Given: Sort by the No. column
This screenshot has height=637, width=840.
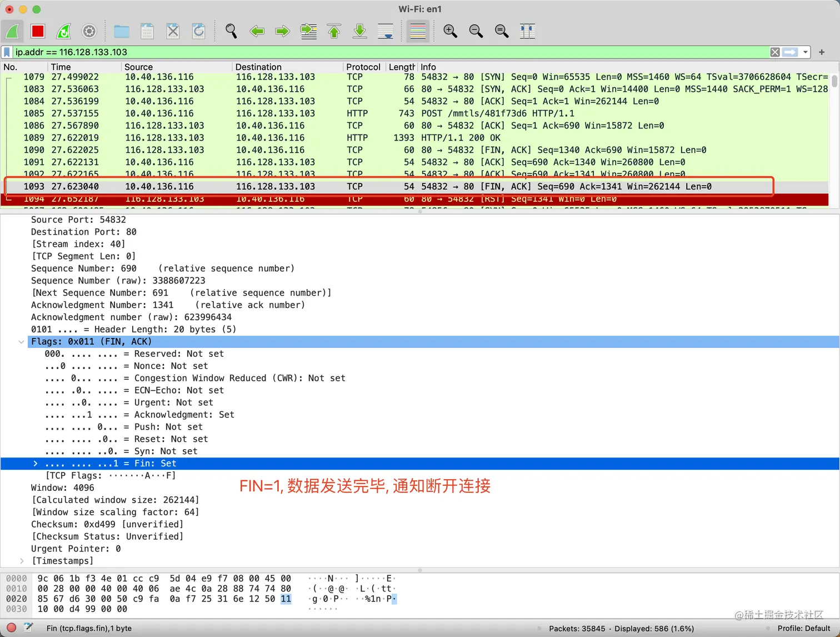Looking at the screenshot, I should click(24, 67).
